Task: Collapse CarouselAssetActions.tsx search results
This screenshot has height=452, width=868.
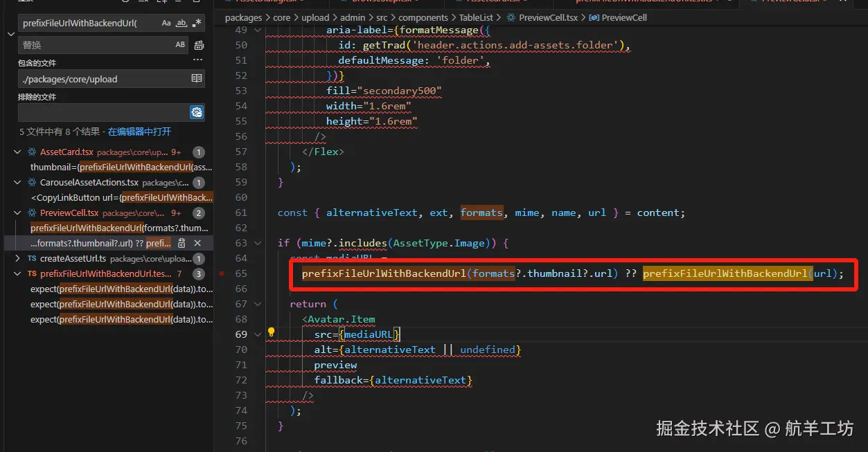Action: (17, 183)
